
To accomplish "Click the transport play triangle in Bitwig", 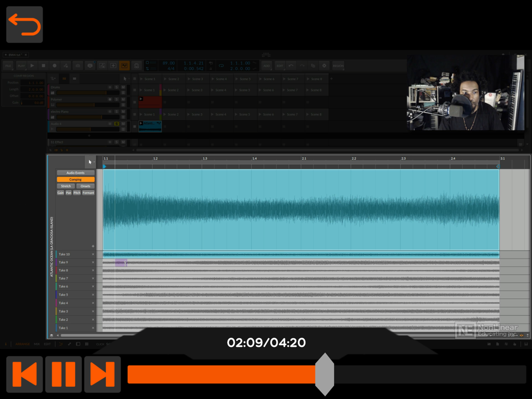I will (x=32, y=65).
